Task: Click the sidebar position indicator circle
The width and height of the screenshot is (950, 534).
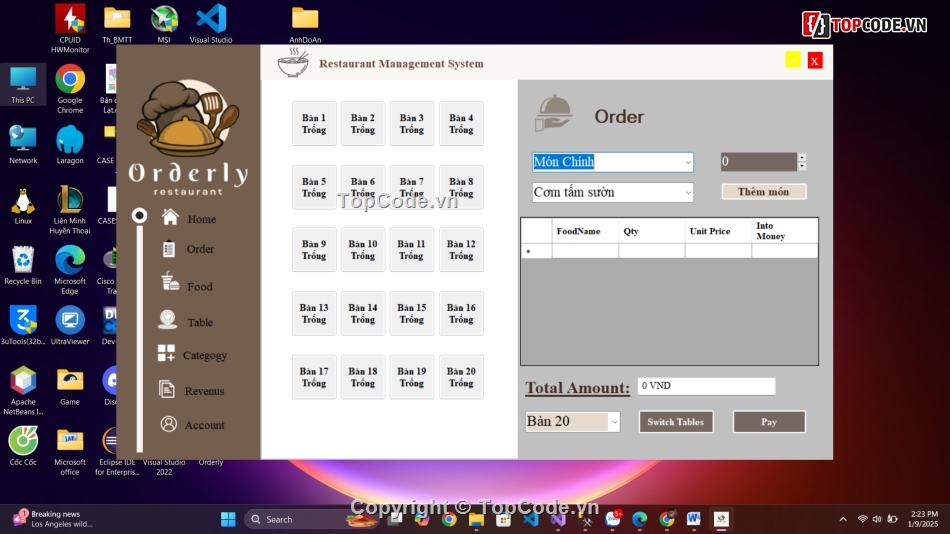Action: click(140, 215)
